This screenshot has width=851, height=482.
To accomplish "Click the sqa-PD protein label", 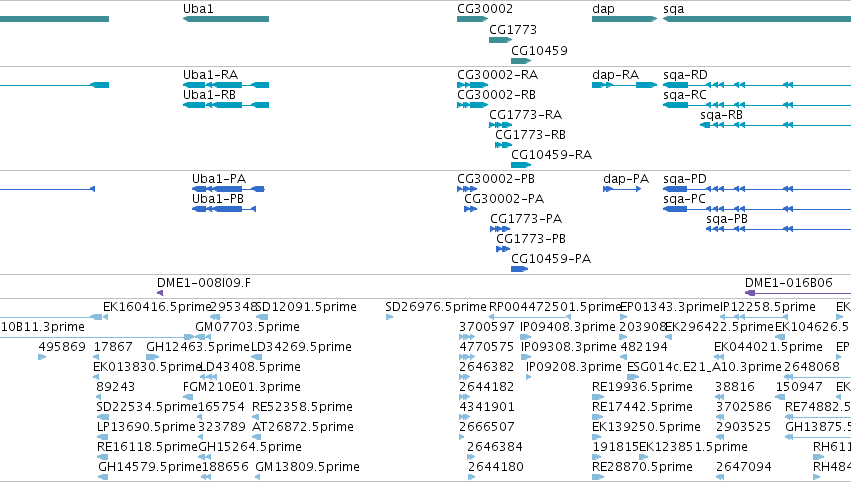I will click(x=685, y=179).
